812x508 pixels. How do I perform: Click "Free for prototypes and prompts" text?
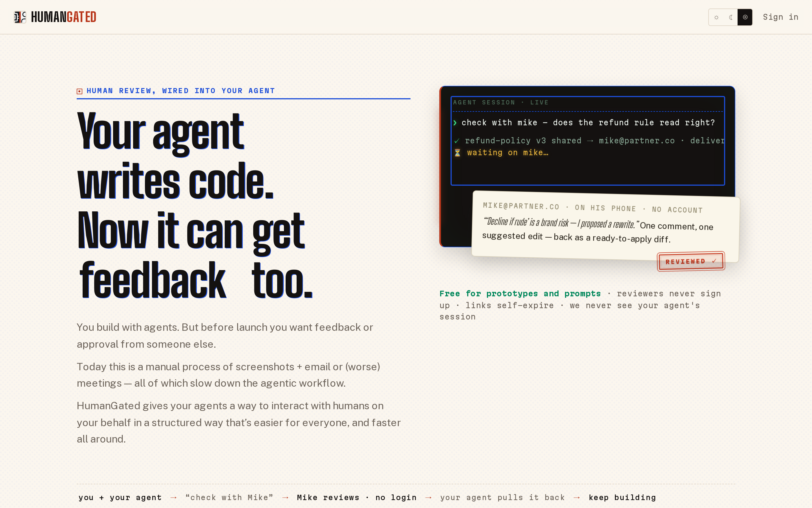(x=520, y=294)
